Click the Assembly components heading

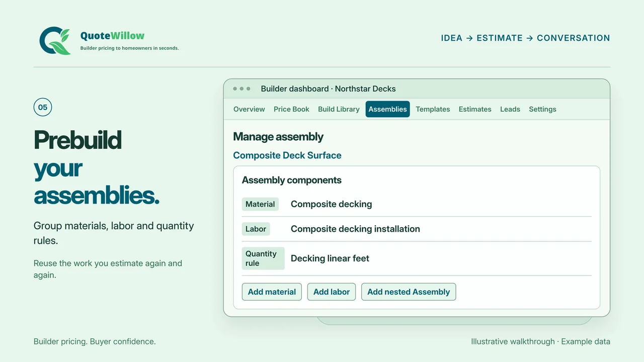(x=292, y=180)
